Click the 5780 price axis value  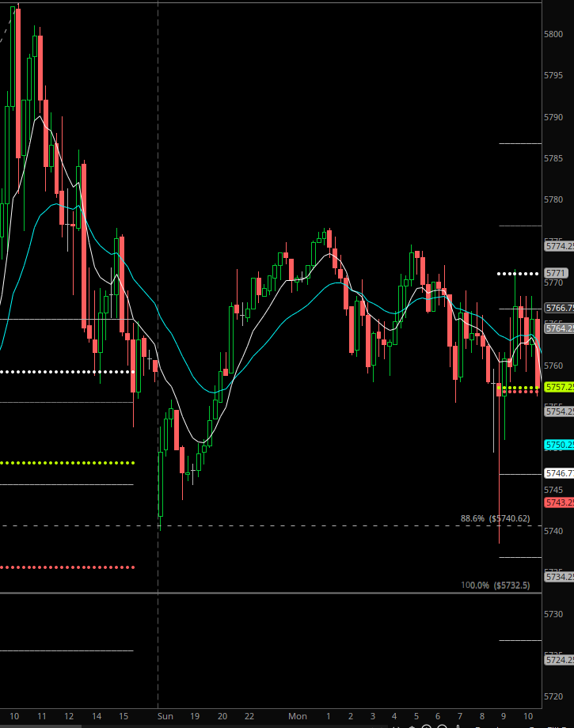point(553,199)
